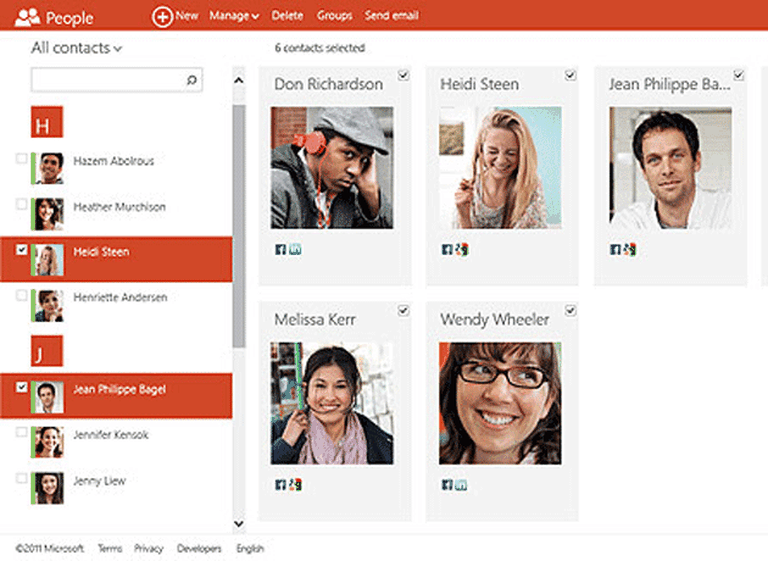Click Jenny Liew's list avatar

[49, 488]
